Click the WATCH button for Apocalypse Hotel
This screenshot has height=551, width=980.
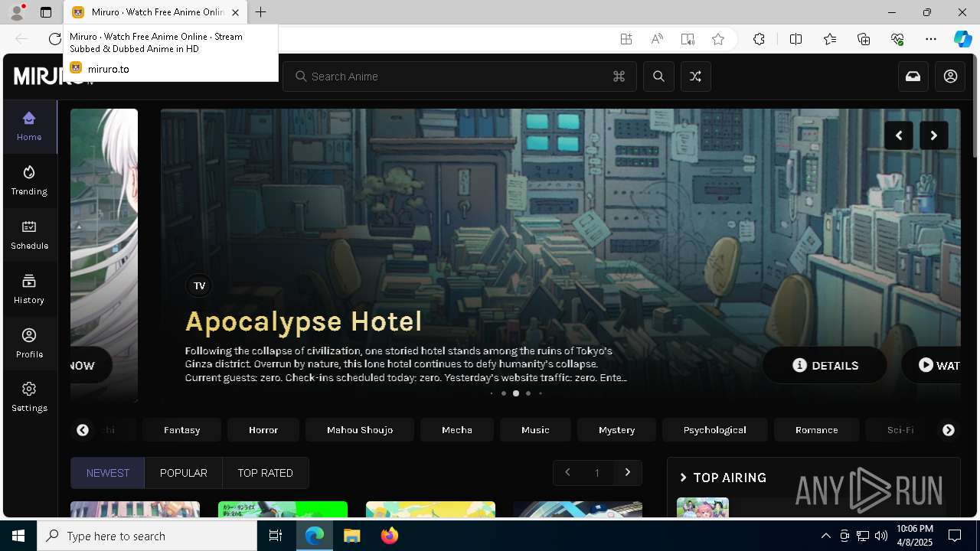click(931, 365)
